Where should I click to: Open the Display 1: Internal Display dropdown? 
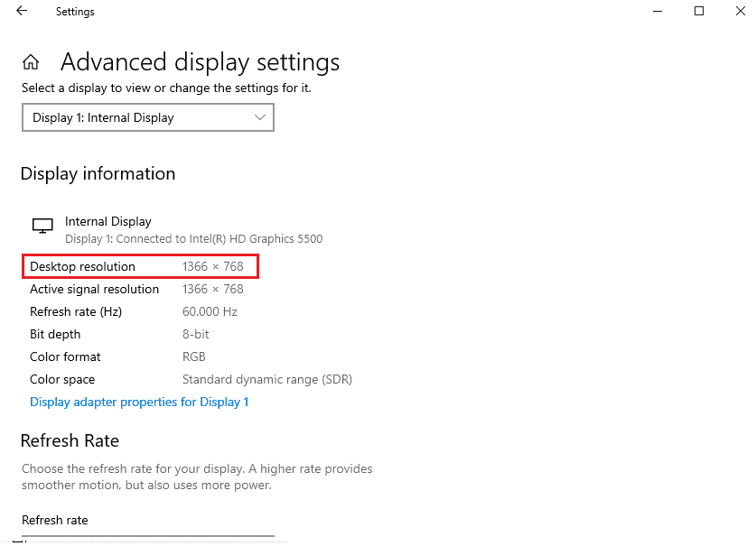[x=148, y=117]
